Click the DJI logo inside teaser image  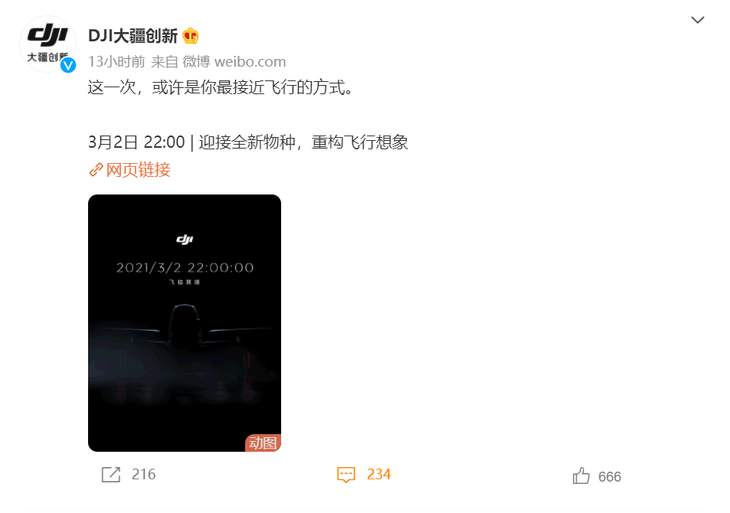point(185,239)
